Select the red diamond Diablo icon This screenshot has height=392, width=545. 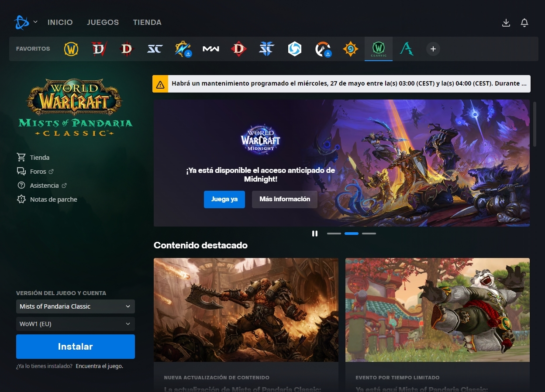pyautogui.click(x=239, y=49)
